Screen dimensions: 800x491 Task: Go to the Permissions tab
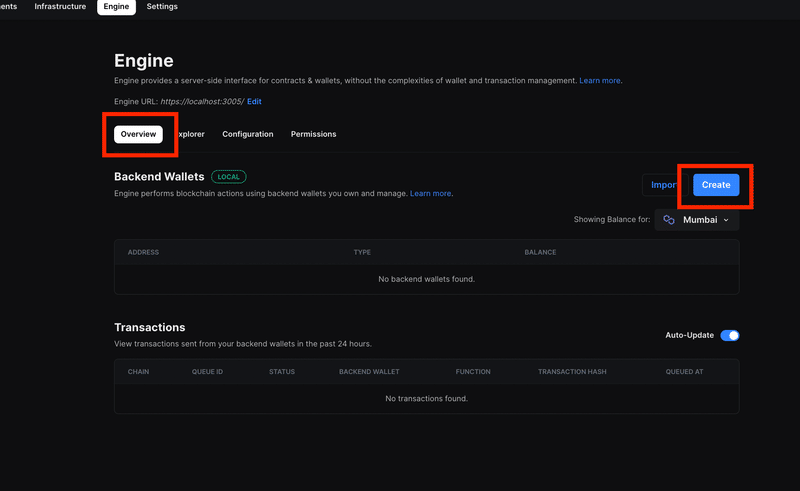tap(313, 134)
